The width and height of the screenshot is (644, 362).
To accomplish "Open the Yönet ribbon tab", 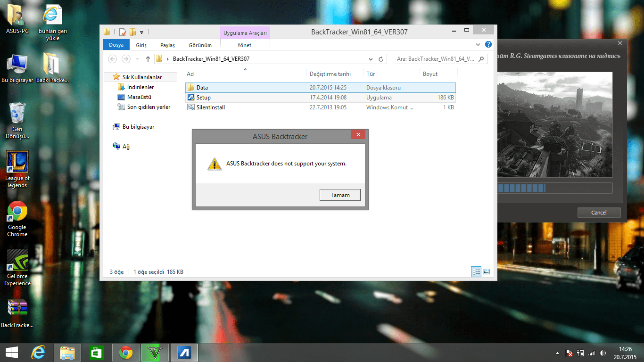I will [x=244, y=45].
